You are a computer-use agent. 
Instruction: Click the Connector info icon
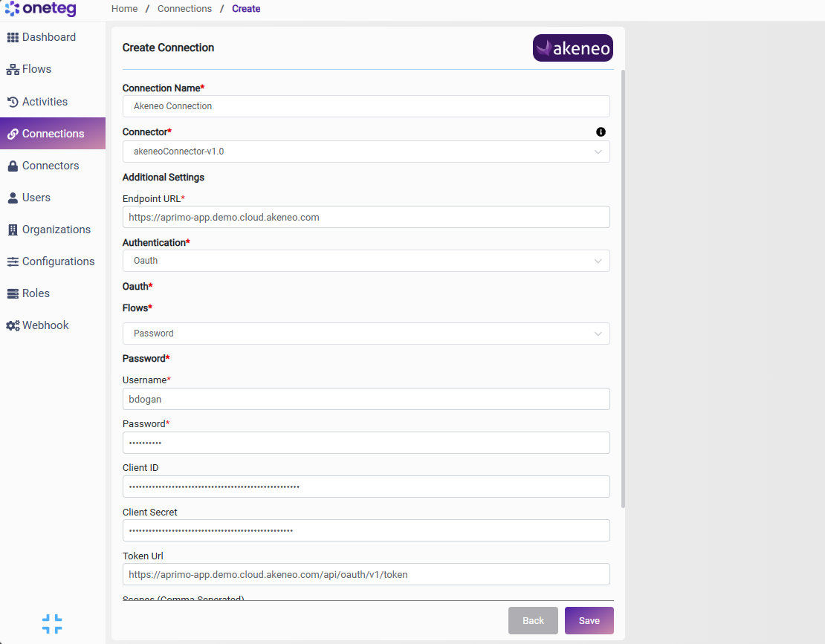pyautogui.click(x=601, y=132)
